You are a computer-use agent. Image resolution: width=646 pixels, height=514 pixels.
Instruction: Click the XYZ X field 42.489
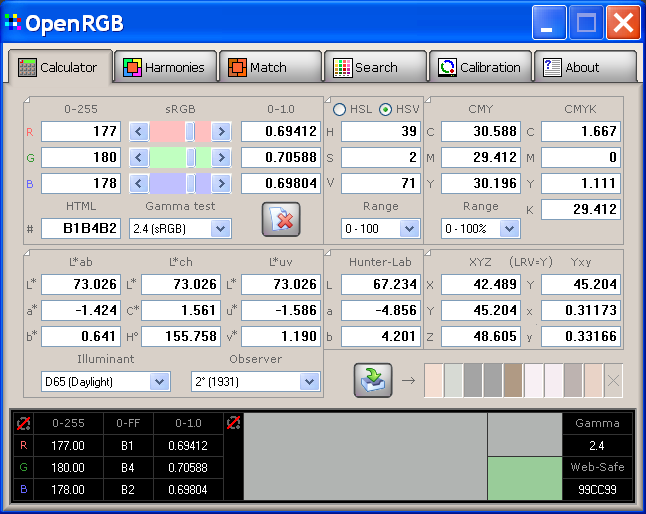481,284
